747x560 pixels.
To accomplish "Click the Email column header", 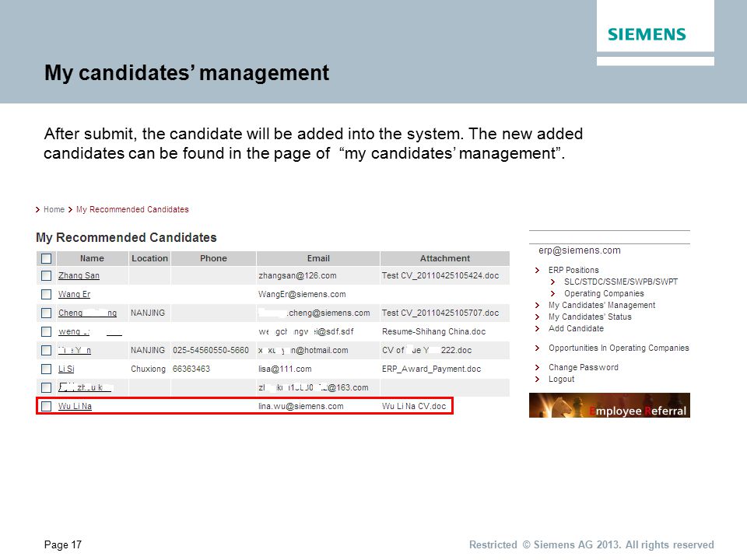I will (x=318, y=258).
